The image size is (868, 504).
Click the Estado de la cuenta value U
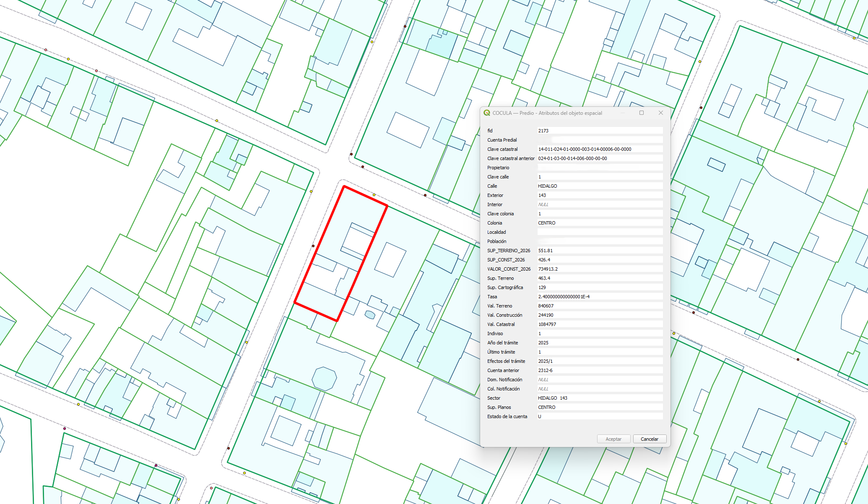pos(600,416)
